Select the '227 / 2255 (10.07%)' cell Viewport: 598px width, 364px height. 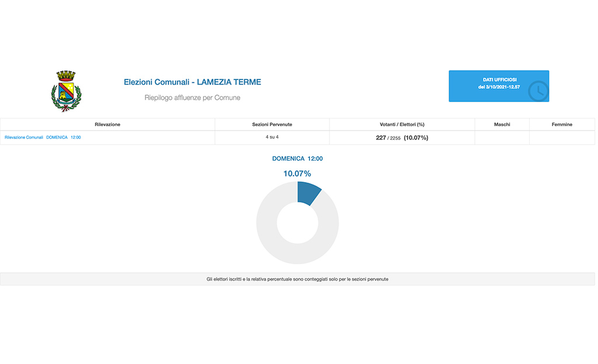402,138
